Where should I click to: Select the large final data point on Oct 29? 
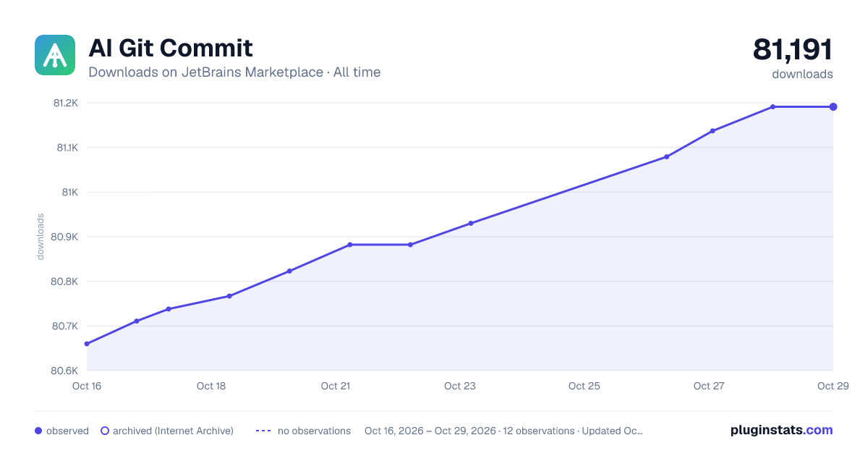[833, 107]
